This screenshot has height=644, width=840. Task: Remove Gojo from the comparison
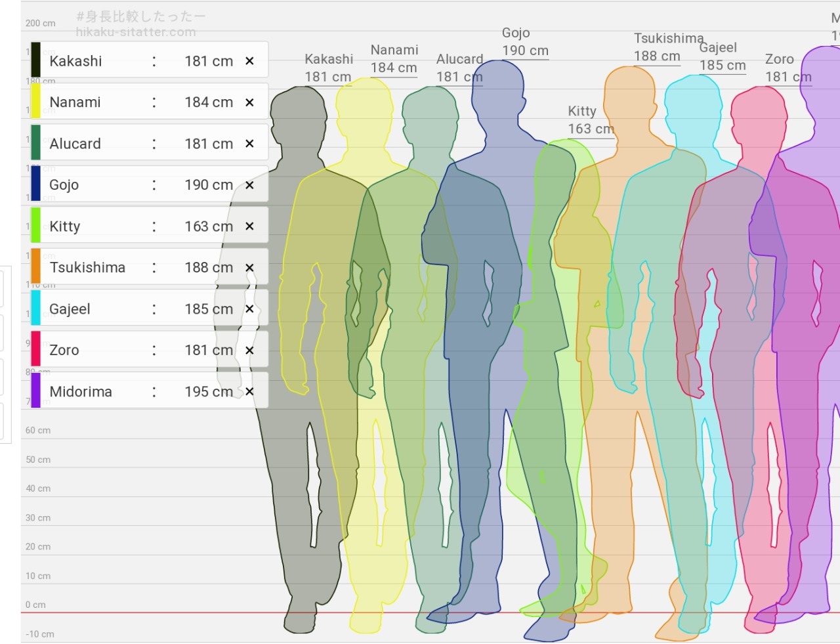tap(249, 185)
